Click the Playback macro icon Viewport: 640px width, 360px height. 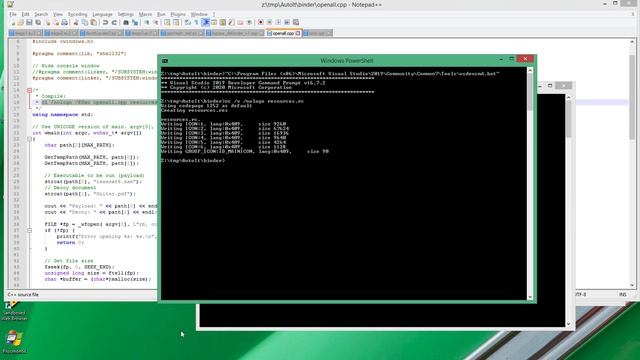point(278,22)
